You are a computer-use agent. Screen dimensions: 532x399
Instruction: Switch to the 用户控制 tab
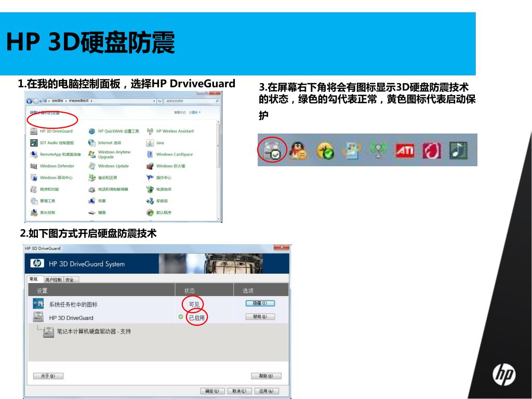click(x=54, y=280)
